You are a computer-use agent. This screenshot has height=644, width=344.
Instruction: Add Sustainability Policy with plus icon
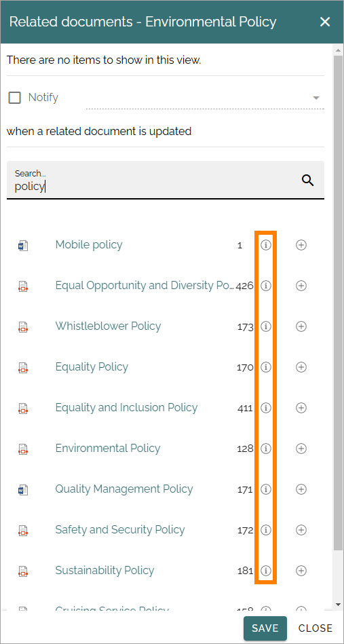tap(301, 571)
